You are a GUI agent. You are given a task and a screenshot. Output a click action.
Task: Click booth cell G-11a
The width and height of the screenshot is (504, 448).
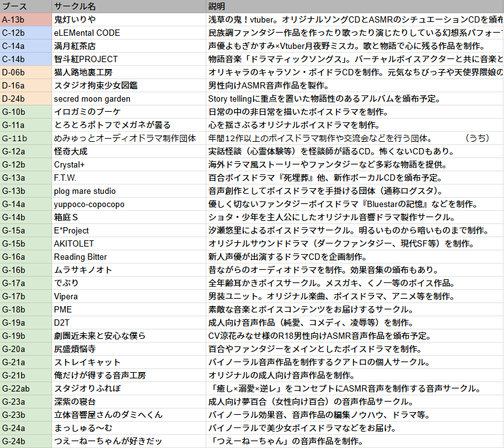tap(26, 125)
